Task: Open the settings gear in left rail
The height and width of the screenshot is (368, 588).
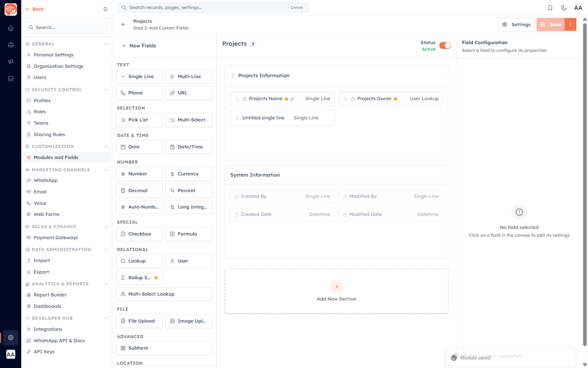Action: pos(11,338)
